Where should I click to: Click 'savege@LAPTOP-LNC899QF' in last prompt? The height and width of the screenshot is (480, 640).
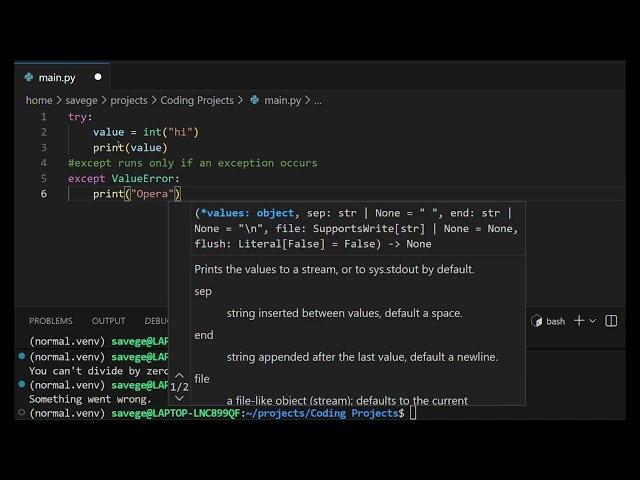[x=176, y=413]
